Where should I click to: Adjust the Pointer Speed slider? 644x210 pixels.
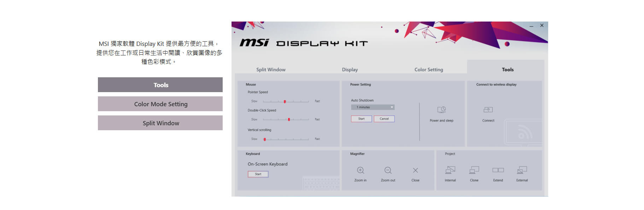click(286, 101)
